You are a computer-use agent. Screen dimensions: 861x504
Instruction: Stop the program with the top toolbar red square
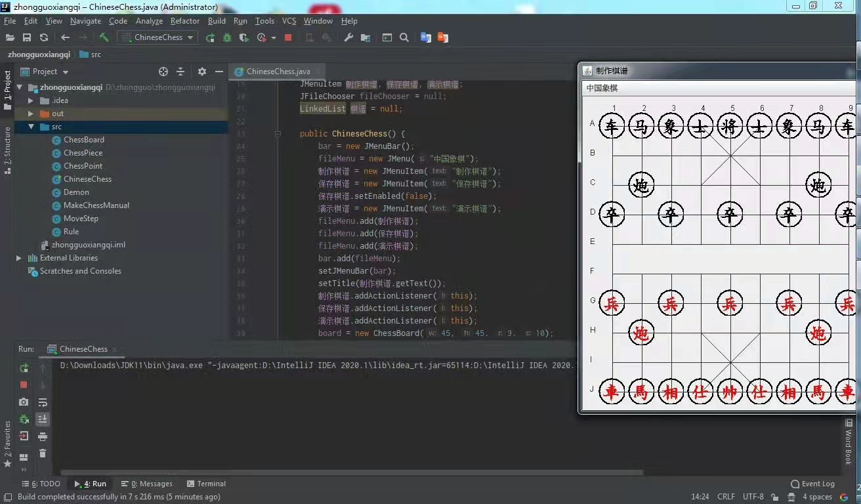click(x=288, y=37)
